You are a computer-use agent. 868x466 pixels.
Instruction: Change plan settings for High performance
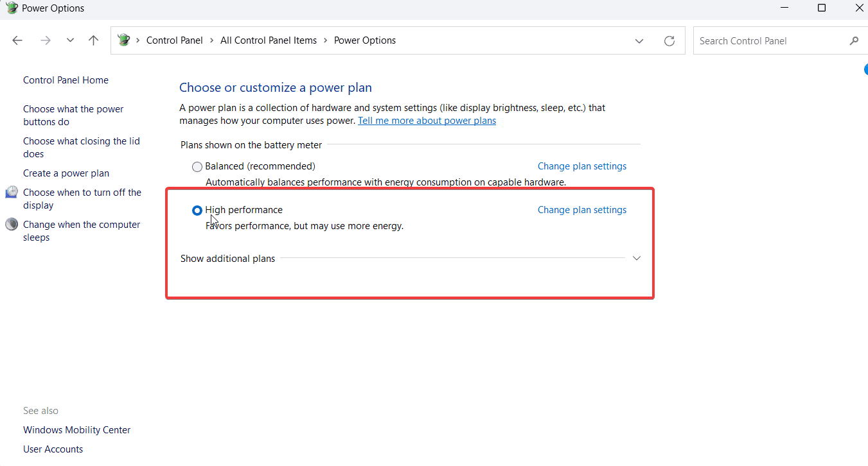coord(581,210)
